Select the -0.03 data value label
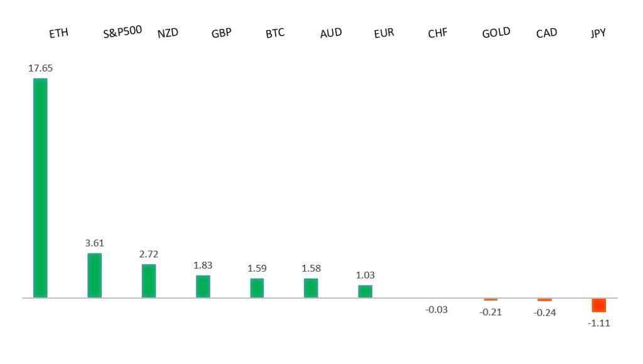The height and width of the screenshot is (364, 643). (x=436, y=309)
